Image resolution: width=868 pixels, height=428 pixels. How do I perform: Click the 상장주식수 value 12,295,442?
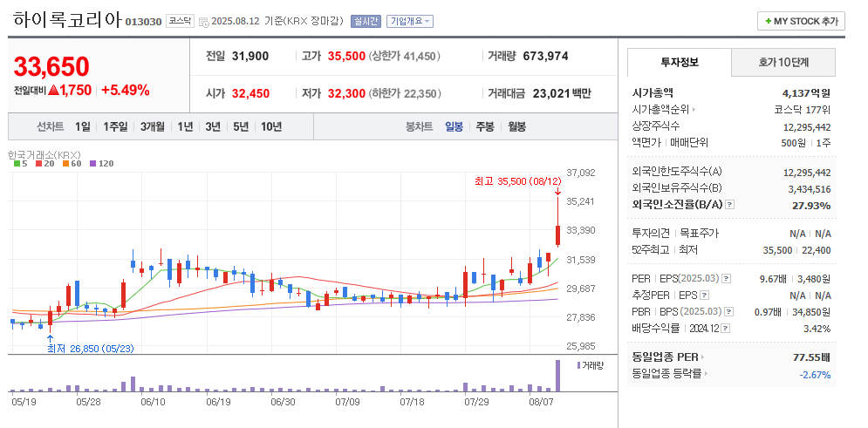(807, 127)
